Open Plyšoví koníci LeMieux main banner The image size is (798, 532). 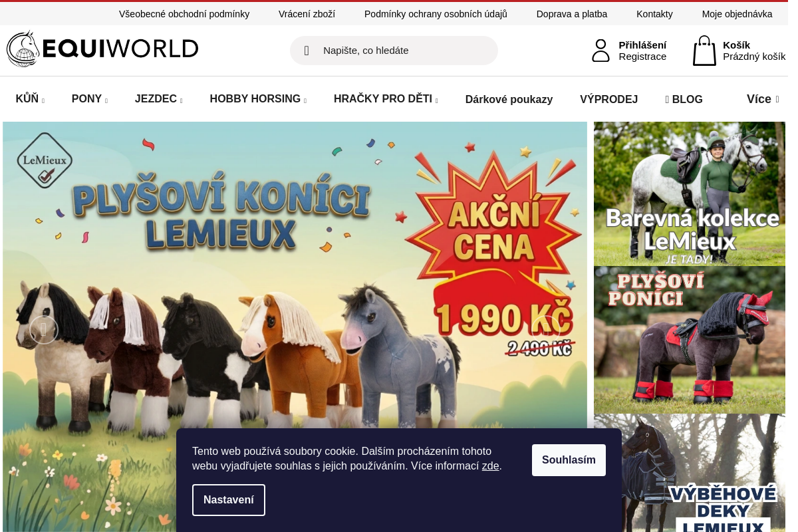[x=295, y=326]
